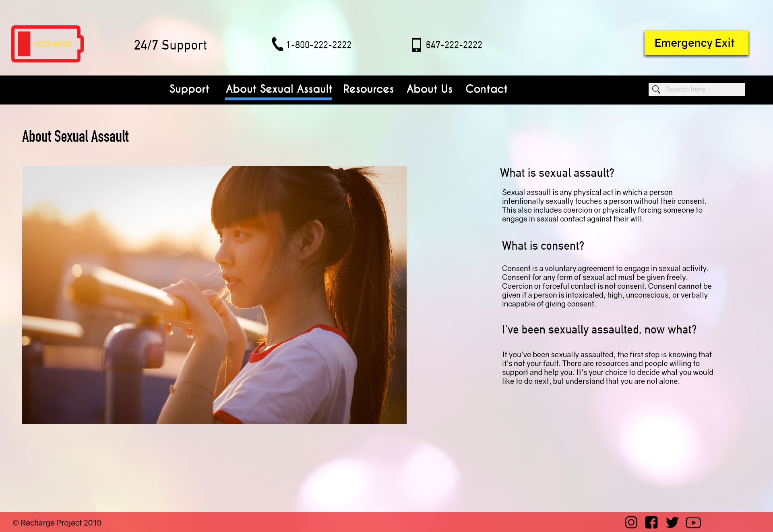Screen dimensions: 773x532
Task: Select About Sexual Assault nav item
Action: [279, 89]
